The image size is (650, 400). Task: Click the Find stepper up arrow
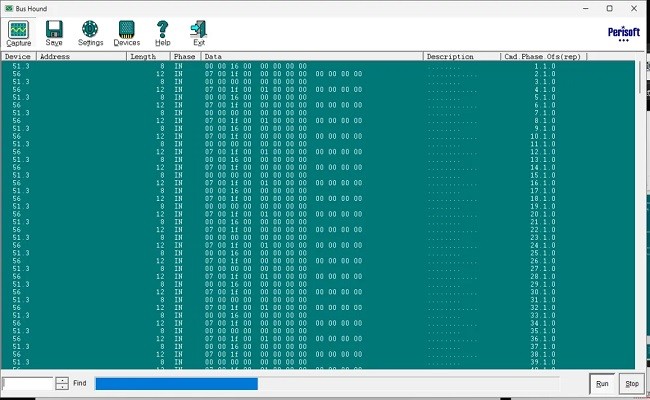click(x=62, y=380)
